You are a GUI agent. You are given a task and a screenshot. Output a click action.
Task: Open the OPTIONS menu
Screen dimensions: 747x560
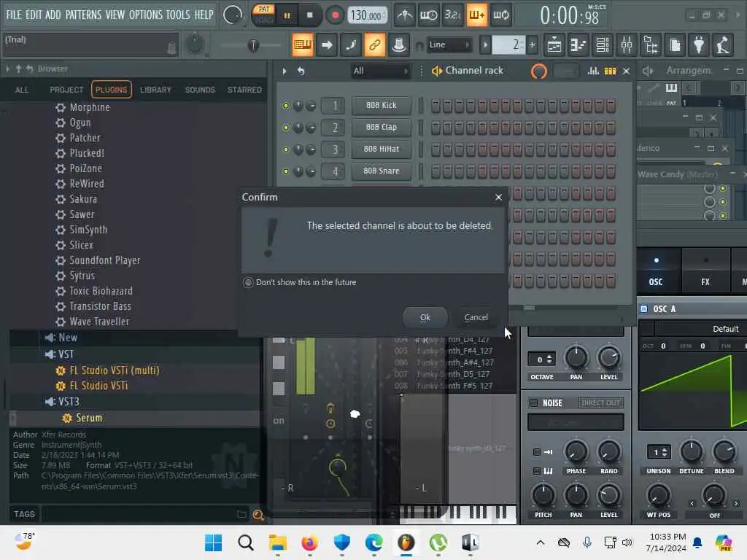click(146, 15)
